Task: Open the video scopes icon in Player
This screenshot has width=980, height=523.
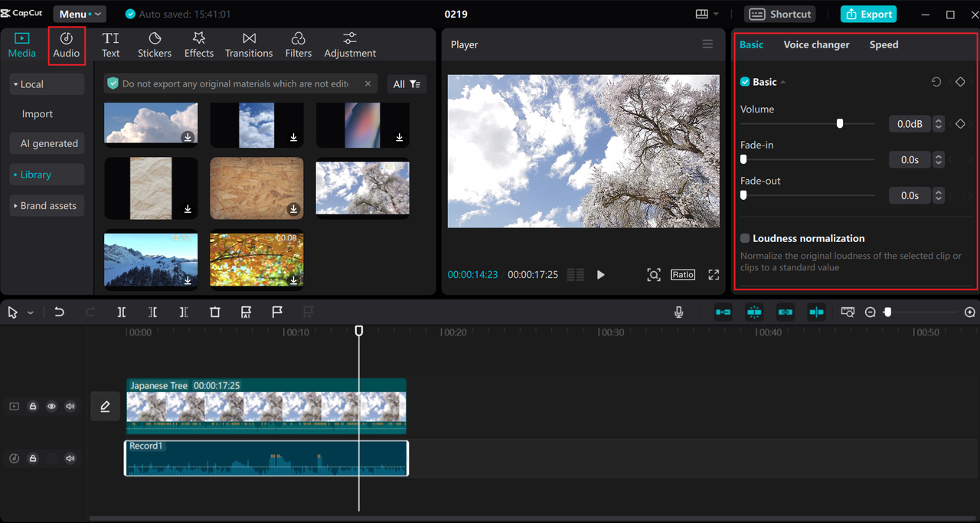Action: (x=576, y=274)
